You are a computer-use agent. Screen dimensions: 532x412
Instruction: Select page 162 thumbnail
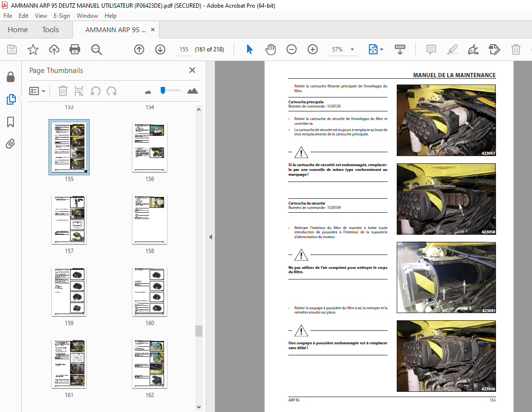pyautogui.click(x=150, y=363)
